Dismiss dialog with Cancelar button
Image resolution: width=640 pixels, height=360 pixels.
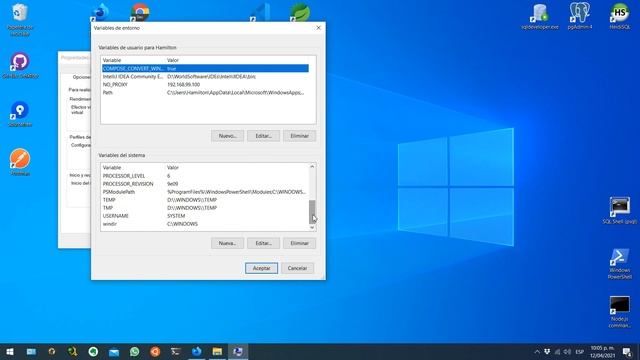(x=297, y=268)
